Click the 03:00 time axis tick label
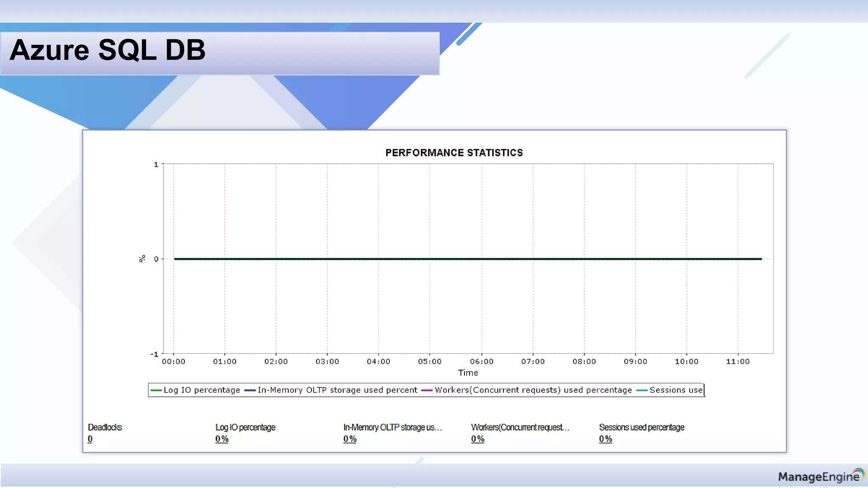 [x=327, y=361]
